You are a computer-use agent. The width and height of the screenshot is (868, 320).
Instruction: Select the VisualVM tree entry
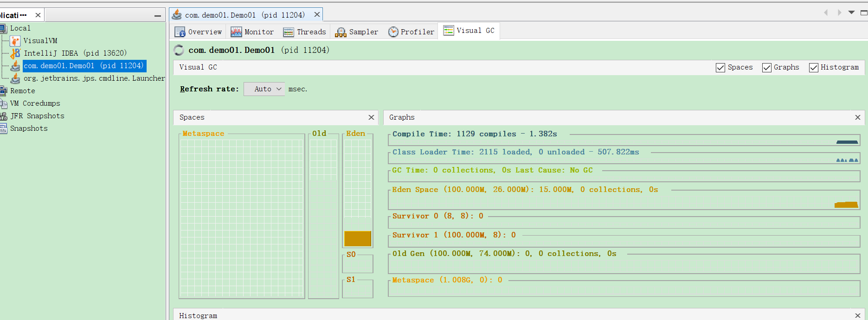(40, 41)
